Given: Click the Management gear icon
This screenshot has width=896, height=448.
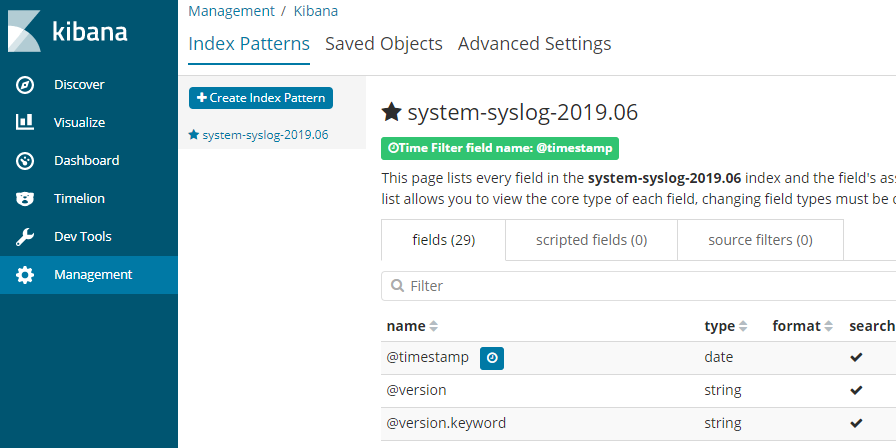Looking at the screenshot, I should 25,275.
